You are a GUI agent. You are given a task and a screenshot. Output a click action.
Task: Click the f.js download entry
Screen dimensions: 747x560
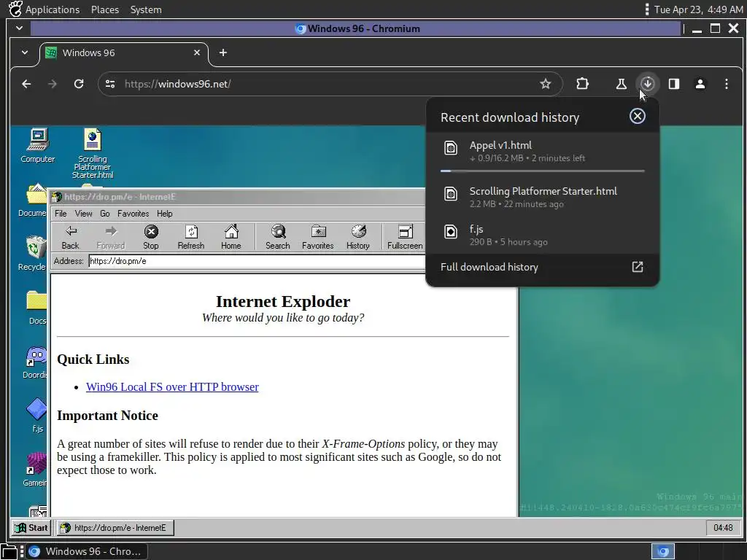coord(542,235)
